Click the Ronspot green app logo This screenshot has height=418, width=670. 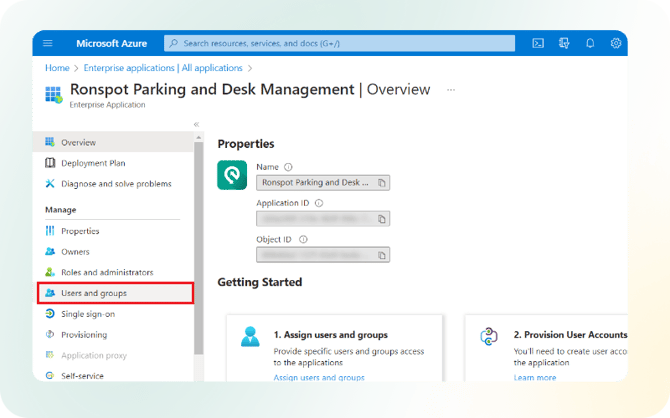232,175
